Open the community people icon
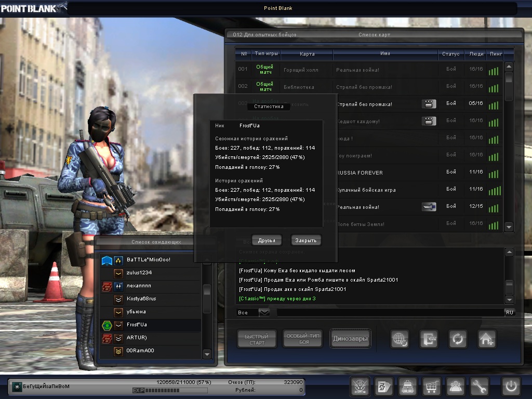This screenshot has height=399, width=532. pos(455,386)
